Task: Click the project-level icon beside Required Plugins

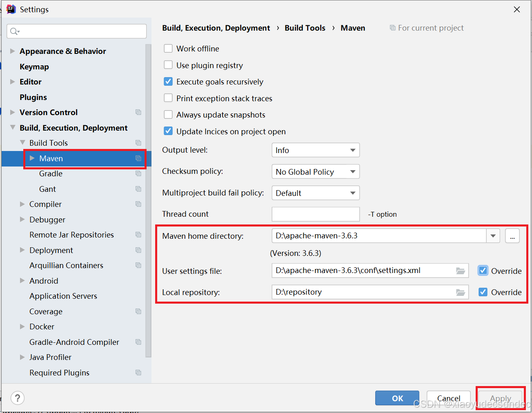Action: 138,373
